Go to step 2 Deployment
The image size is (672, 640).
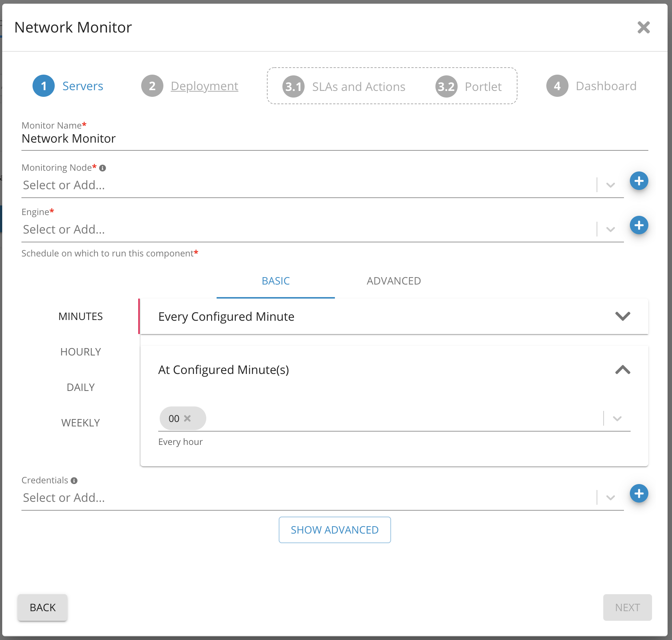[x=204, y=86]
